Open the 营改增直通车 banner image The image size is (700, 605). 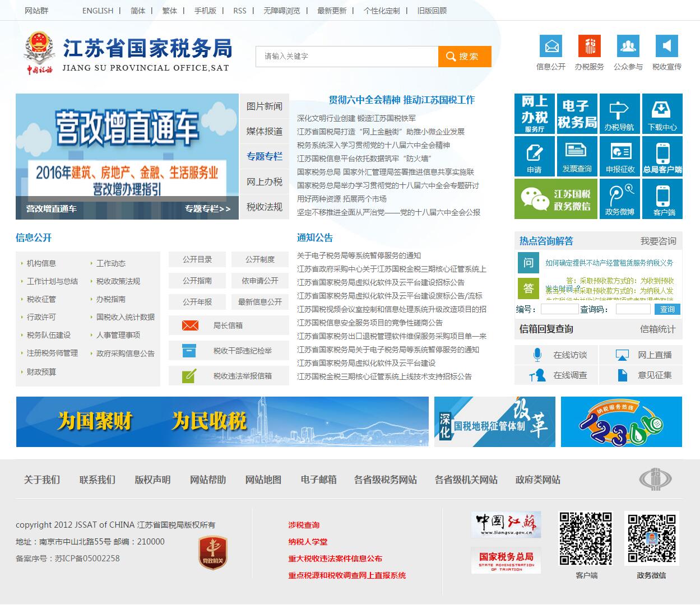[x=127, y=156]
